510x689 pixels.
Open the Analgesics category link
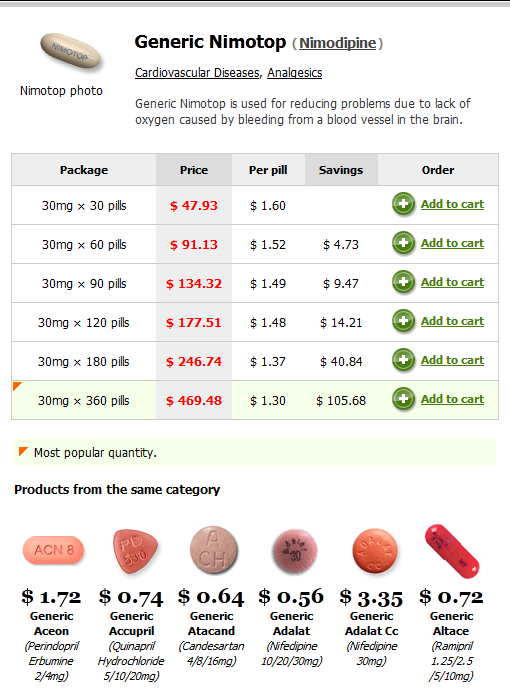(294, 73)
